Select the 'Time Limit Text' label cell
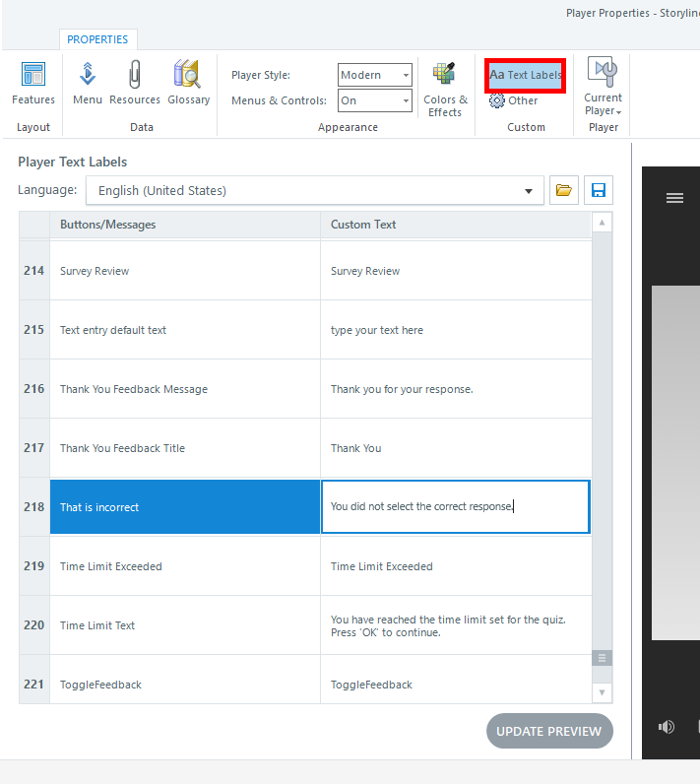The height and width of the screenshot is (784, 700). (x=185, y=625)
